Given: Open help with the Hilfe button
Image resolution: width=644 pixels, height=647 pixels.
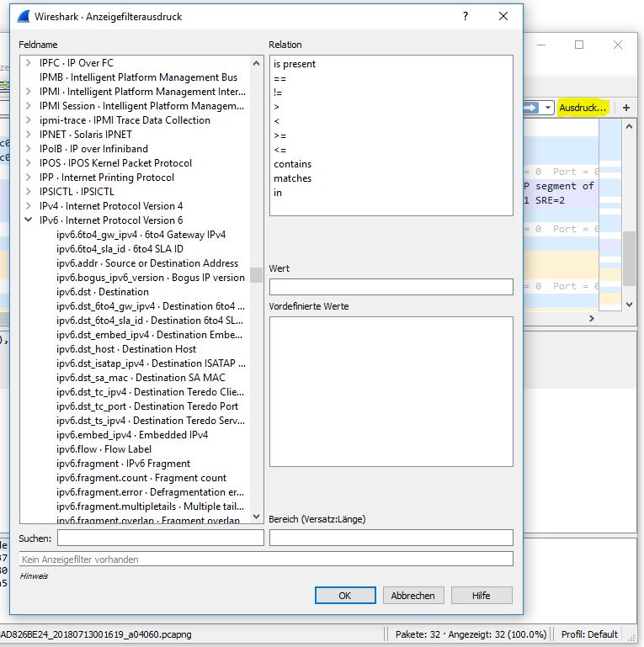Looking at the screenshot, I should (x=481, y=595).
